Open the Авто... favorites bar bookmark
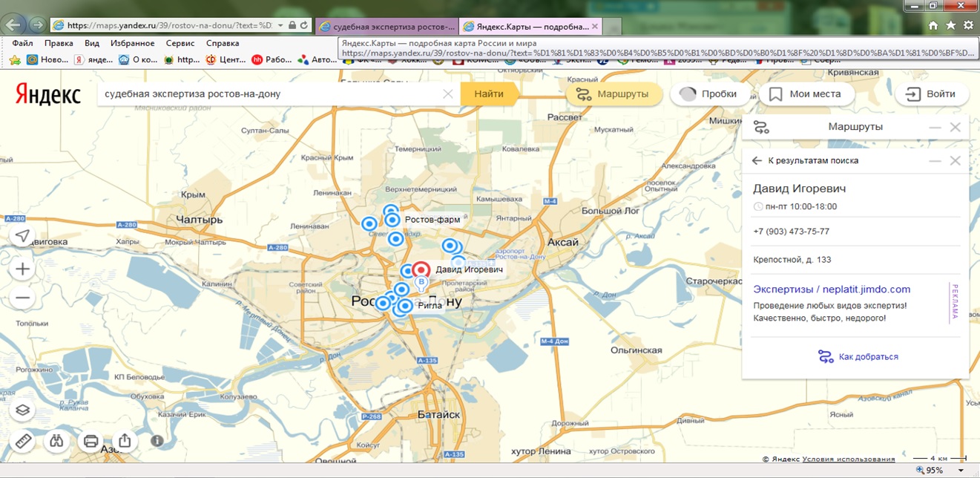 (318, 59)
